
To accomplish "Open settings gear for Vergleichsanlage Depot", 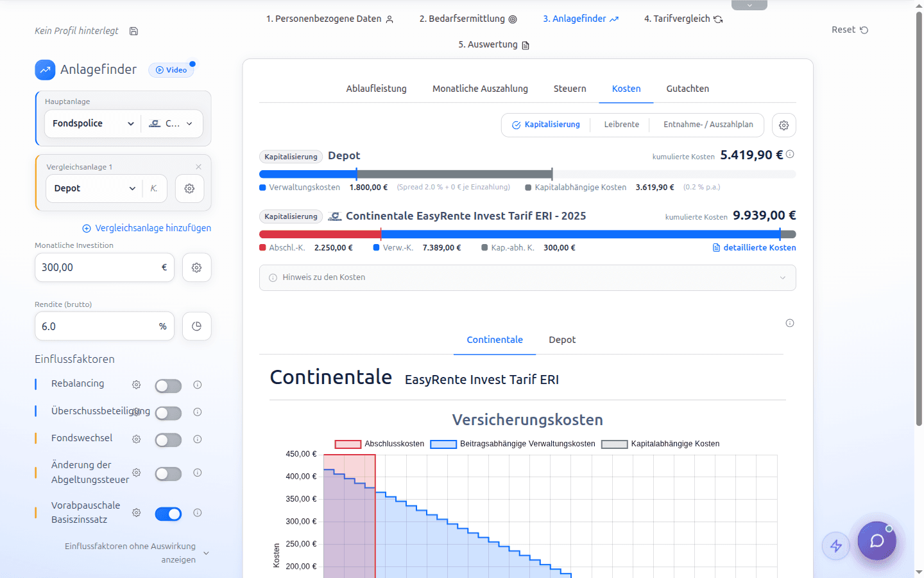I will click(189, 188).
